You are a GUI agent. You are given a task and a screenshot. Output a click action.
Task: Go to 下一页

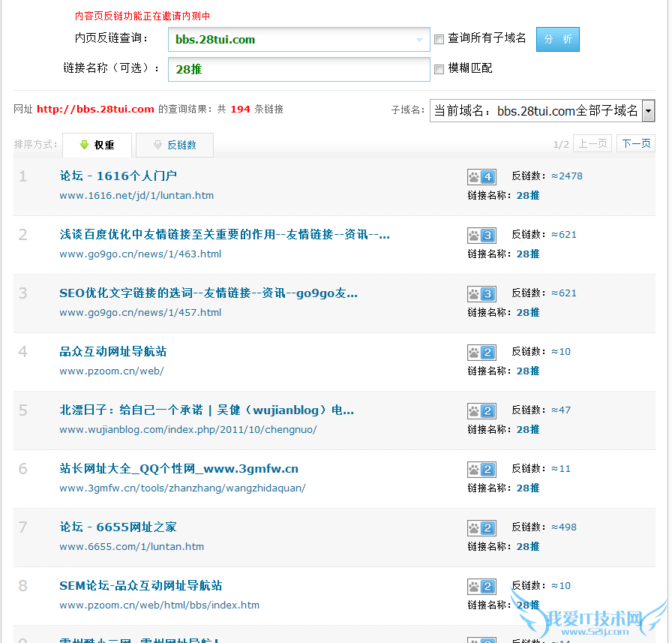click(635, 143)
